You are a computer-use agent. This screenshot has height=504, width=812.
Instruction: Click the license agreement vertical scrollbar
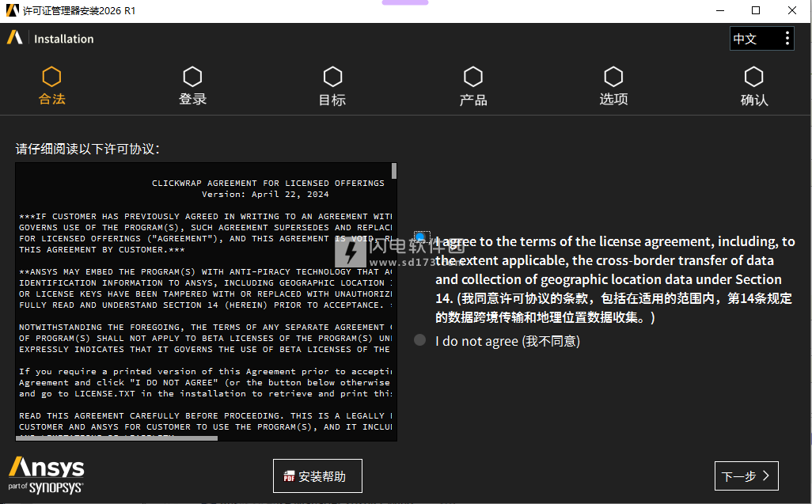(x=394, y=301)
